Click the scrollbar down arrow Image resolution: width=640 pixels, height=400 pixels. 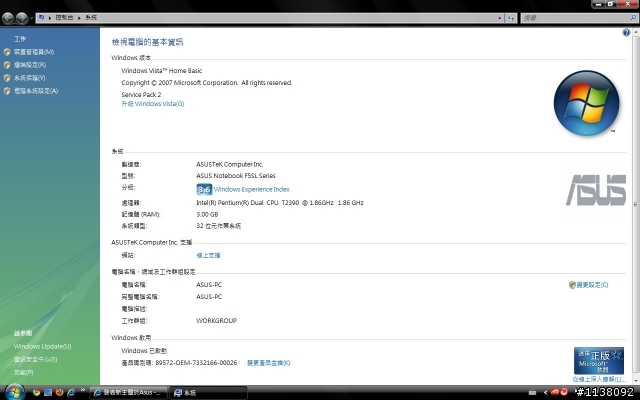(636, 380)
